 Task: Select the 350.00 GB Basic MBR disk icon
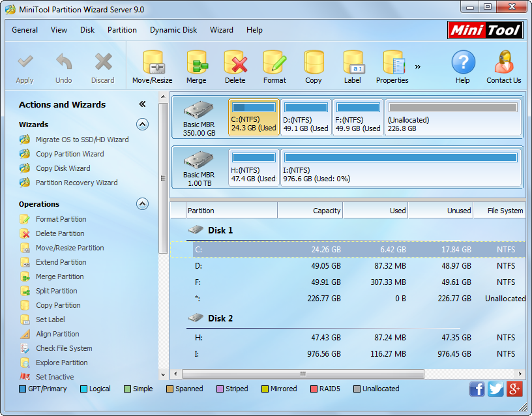click(x=198, y=110)
